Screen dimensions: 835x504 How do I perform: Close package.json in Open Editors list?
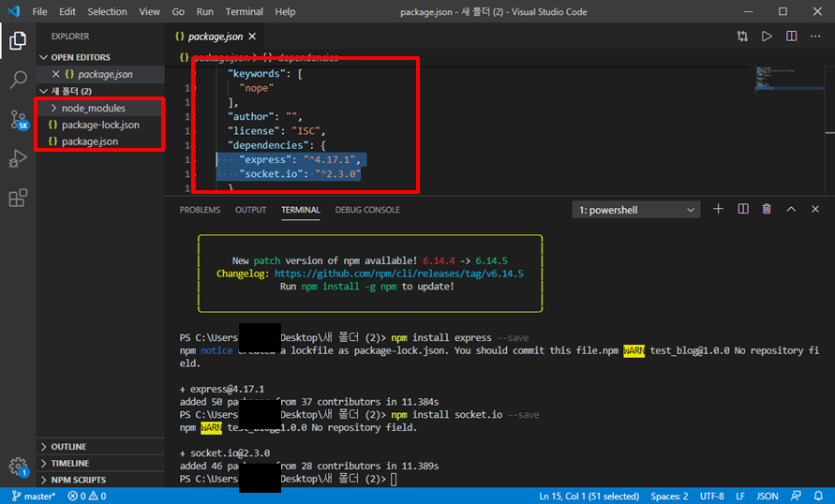[x=56, y=74]
